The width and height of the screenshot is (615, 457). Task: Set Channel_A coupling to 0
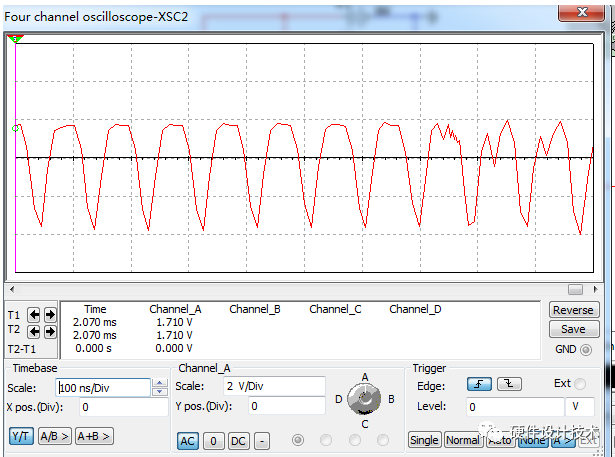(213, 441)
